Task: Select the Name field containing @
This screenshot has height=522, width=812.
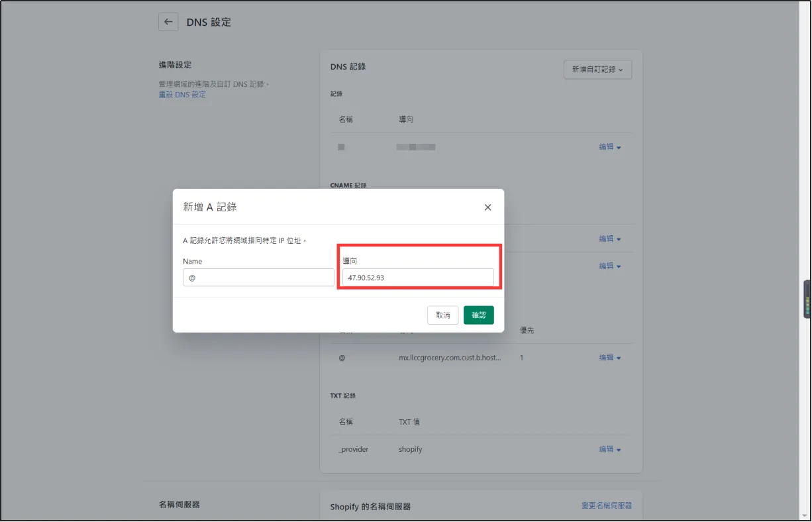Action: (x=258, y=277)
